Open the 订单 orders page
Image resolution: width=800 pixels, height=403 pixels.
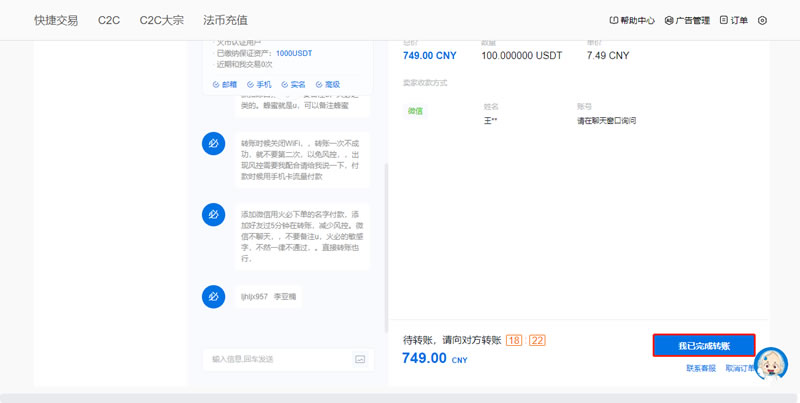click(x=735, y=20)
